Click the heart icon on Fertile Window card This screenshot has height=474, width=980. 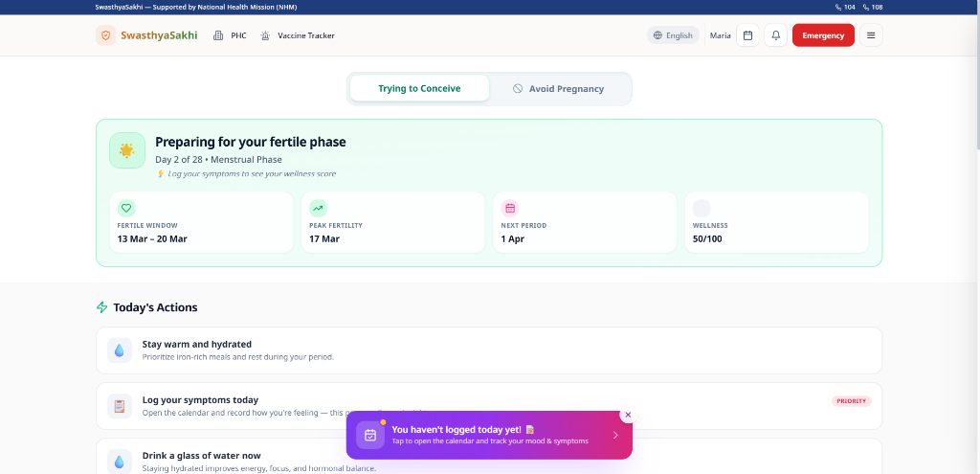coord(126,208)
